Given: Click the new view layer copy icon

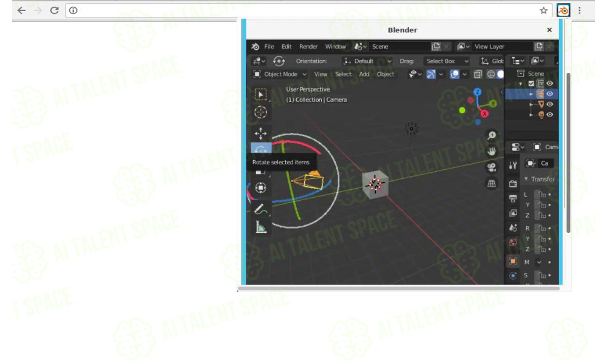Looking at the screenshot, I should 538,47.
